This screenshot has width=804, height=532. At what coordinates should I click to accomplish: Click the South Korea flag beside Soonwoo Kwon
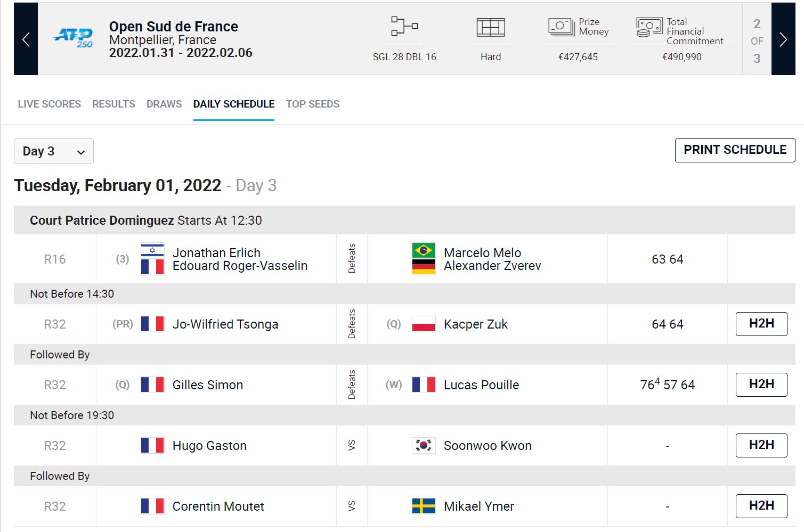click(x=424, y=445)
